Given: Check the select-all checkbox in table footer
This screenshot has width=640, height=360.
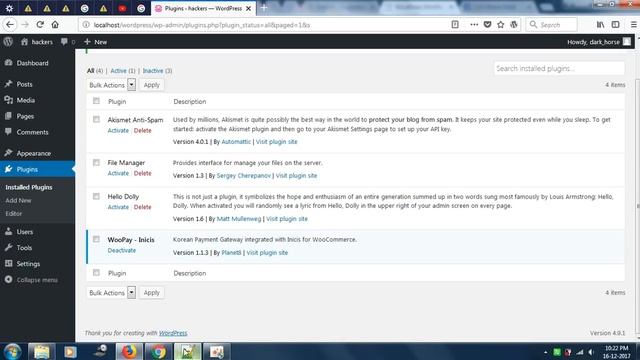Looking at the screenshot, I should pyautogui.click(x=96, y=272).
